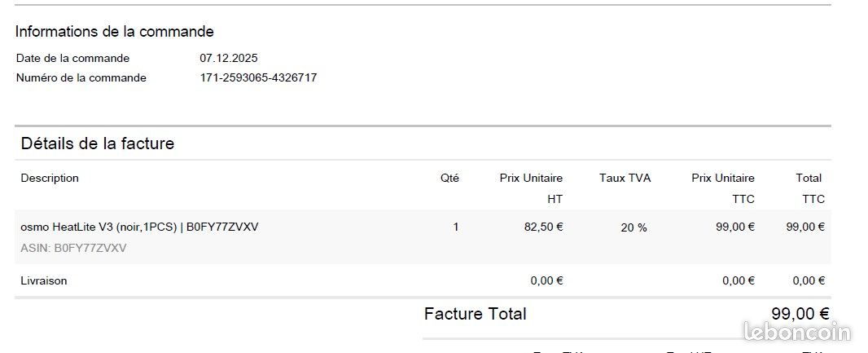Click the Détails de la facture heading
Viewport: 868px width, 353px height.
click(x=98, y=143)
